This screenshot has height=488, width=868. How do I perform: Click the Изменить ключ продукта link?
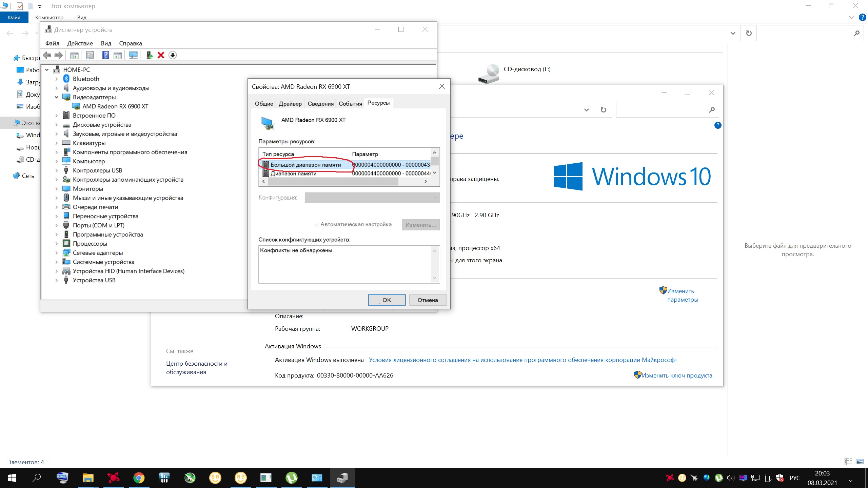[677, 375]
